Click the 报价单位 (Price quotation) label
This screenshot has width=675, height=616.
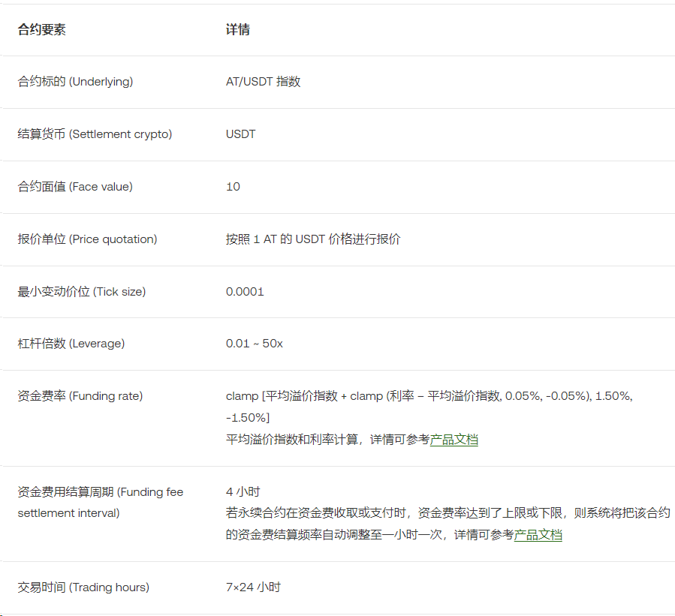(x=86, y=239)
